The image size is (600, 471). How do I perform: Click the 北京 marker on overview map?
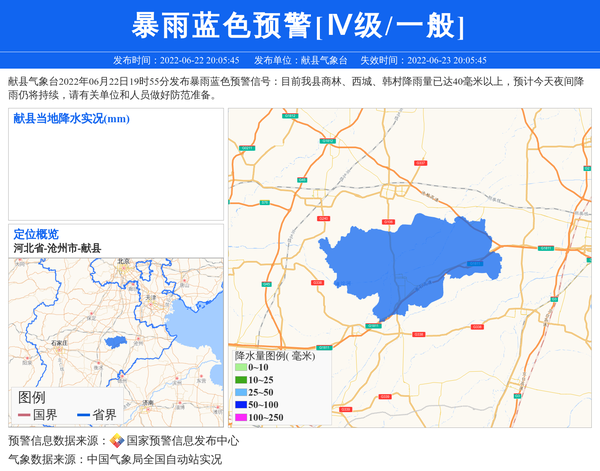(x=123, y=264)
